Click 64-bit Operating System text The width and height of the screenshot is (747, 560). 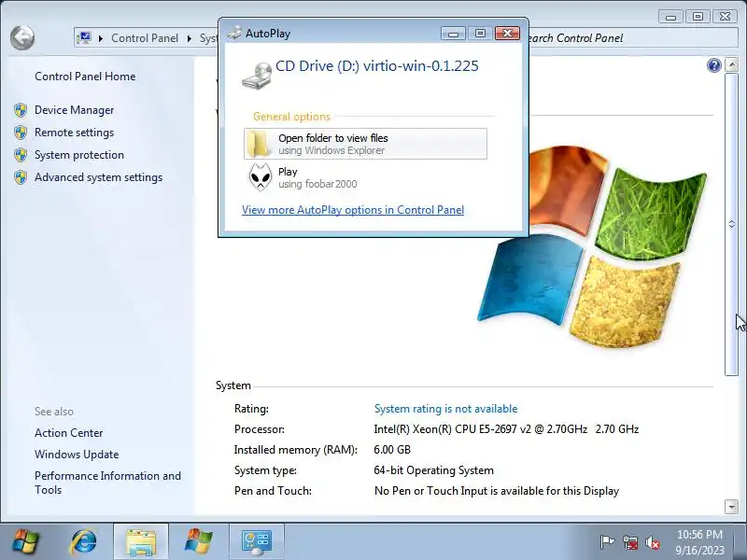coord(433,470)
